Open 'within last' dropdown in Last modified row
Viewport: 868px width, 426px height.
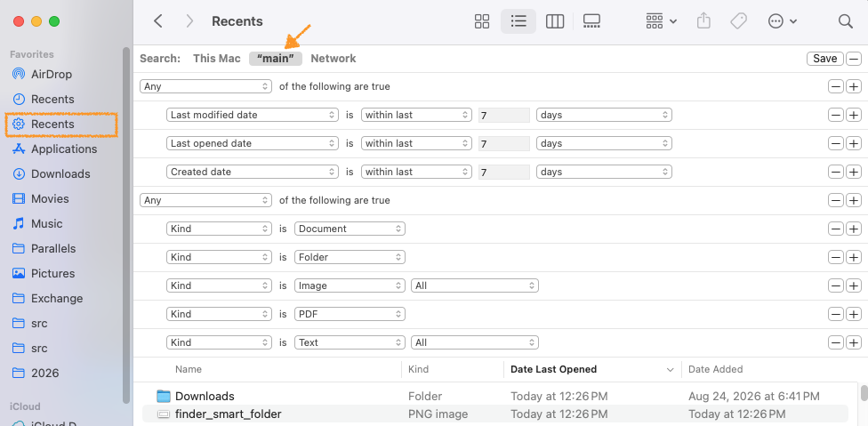416,115
